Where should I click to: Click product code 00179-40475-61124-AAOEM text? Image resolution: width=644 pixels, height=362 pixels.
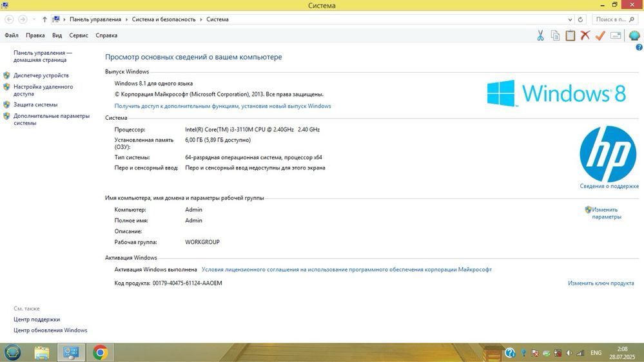(188, 283)
